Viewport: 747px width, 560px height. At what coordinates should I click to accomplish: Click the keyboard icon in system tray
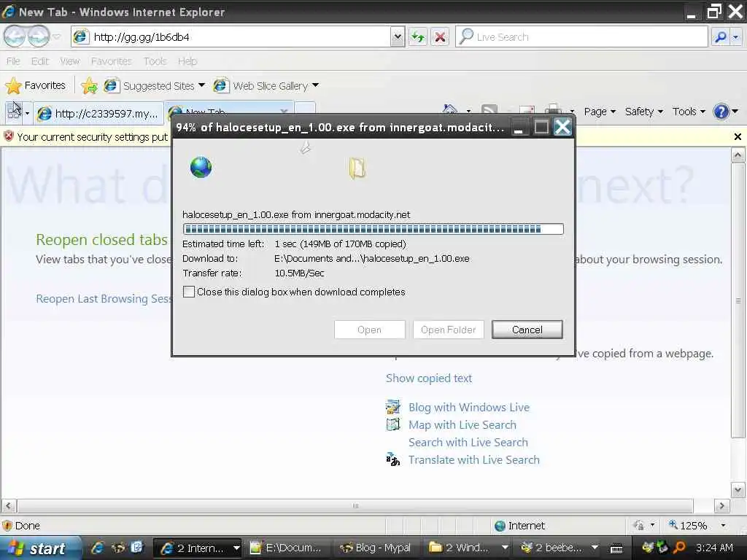[x=616, y=548]
